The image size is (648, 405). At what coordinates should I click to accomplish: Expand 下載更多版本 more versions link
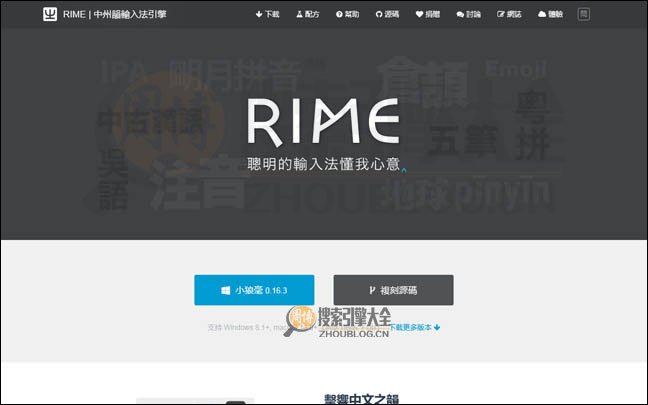coord(414,327)
